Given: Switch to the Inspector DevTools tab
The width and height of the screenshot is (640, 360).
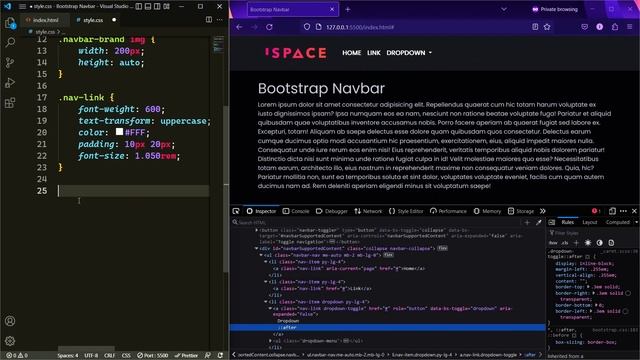Looking at the screenshot, I should (261, 211).
